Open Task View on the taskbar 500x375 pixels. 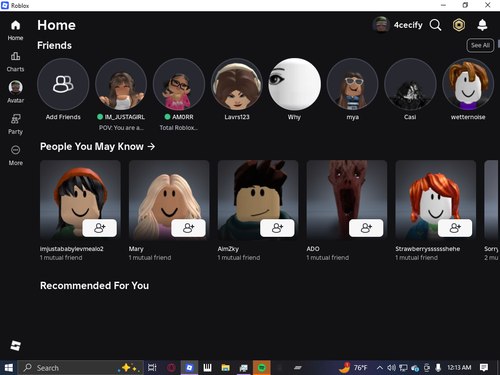152,368
